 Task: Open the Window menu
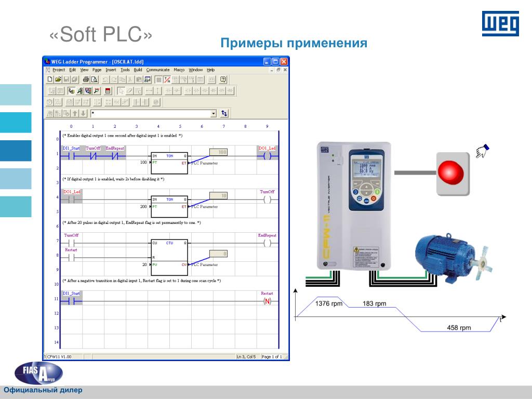[x=196, y=70]
